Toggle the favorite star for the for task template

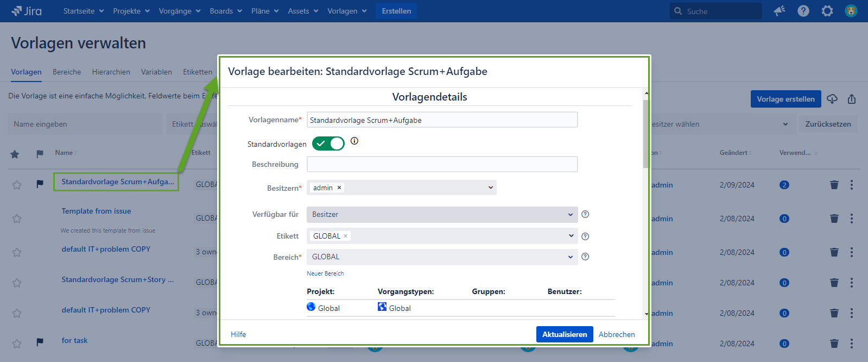click(x=17, y=344)
